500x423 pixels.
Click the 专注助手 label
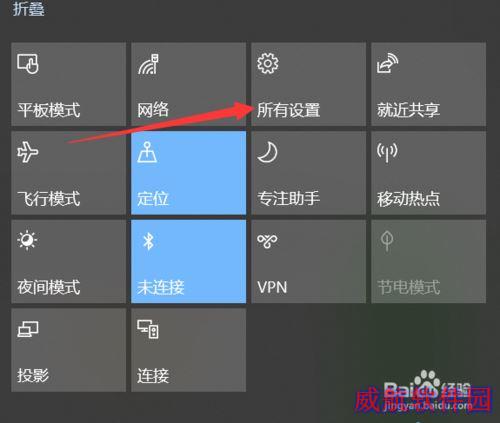coord(289,199)
